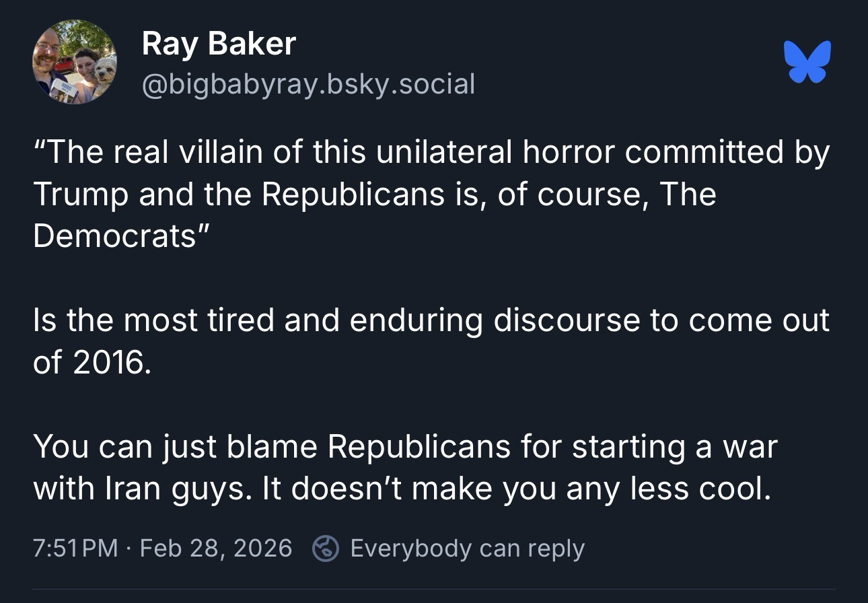Click the word "Democrats" ending the quote
The image size is (868, 603).
[x=117, y=236]
